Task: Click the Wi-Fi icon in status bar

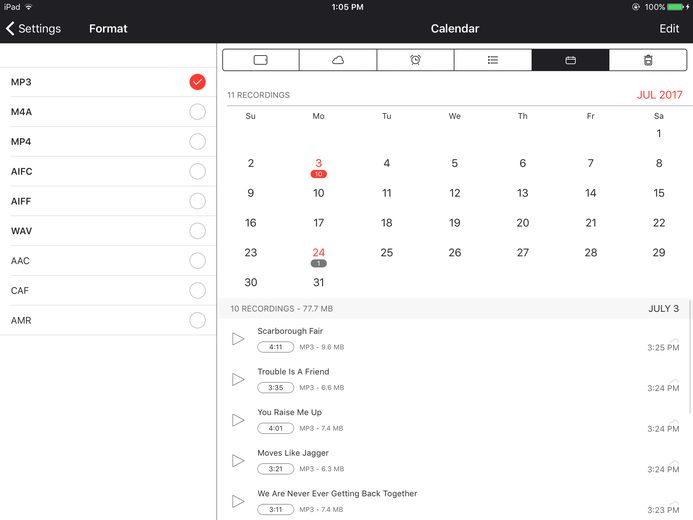Action: coord(29,7)
